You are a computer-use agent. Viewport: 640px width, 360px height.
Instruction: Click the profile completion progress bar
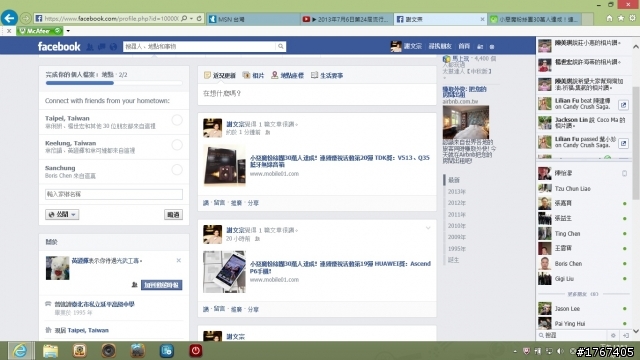114,83
